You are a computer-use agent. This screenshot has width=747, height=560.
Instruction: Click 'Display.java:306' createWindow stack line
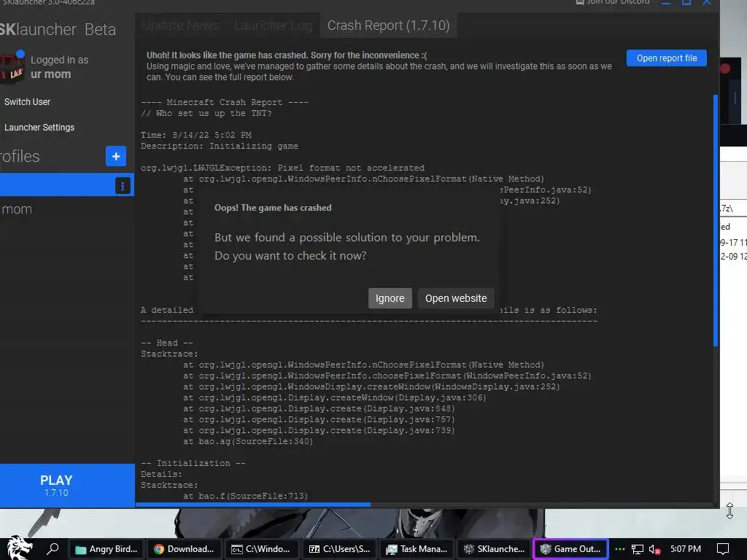334,397
